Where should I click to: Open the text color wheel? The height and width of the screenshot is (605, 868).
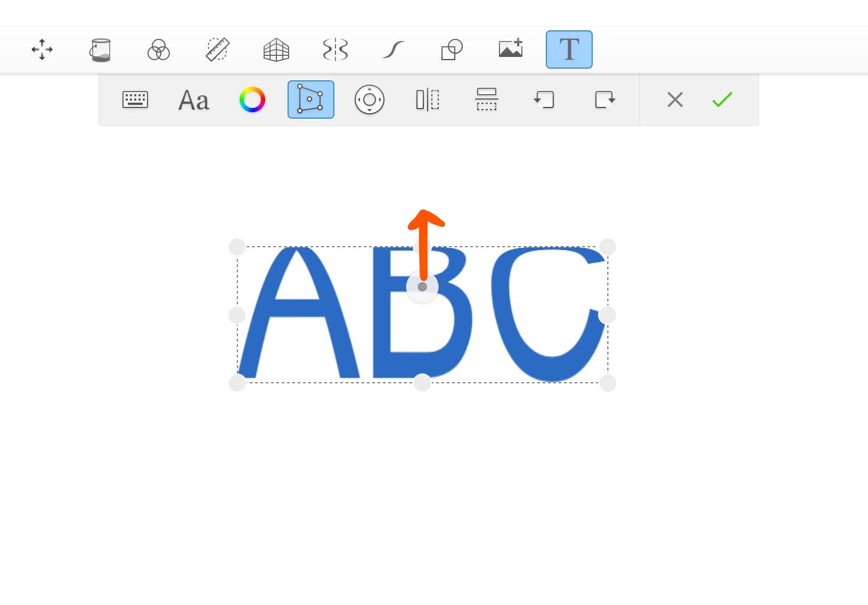252,100
